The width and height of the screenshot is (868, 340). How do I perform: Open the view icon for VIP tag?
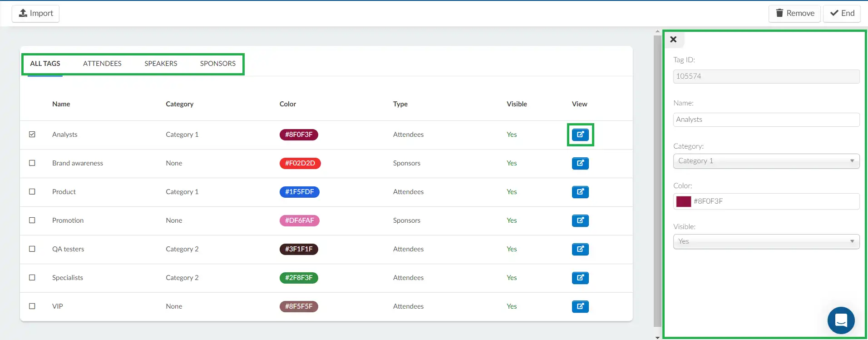point(580,306)
